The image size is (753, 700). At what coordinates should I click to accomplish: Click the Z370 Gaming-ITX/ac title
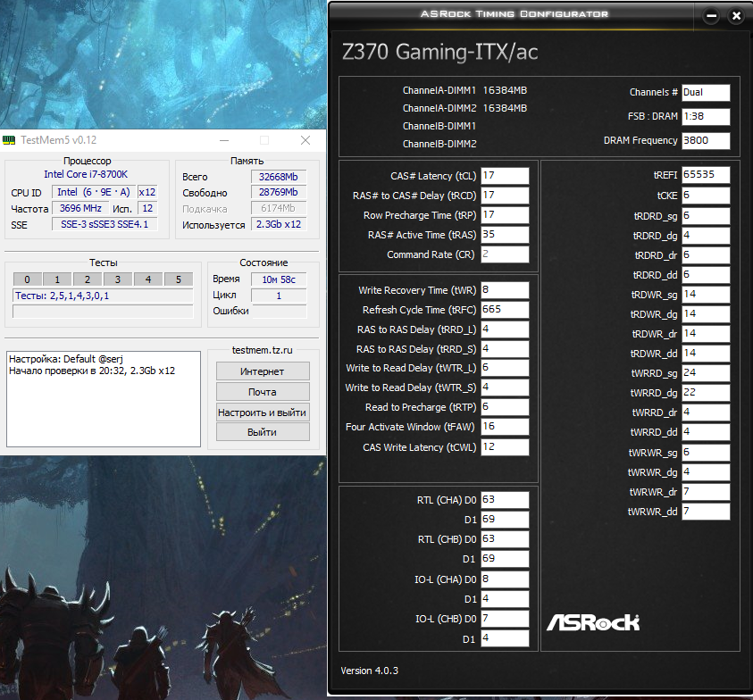(439, 52)
